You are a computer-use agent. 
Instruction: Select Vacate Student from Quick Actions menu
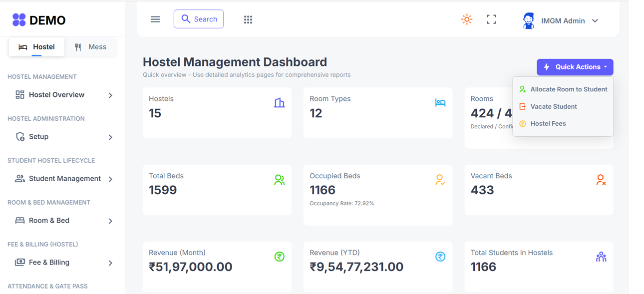click(x=554, y=106)
